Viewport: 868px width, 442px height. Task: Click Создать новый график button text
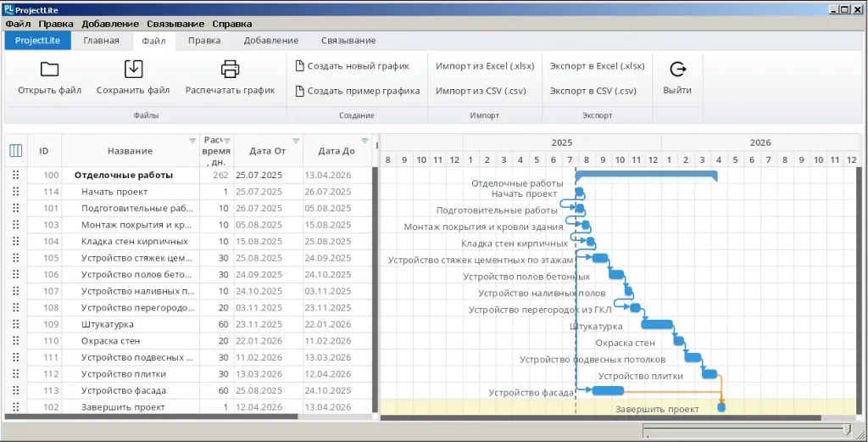pyautogui.click(x=359, y=66)
